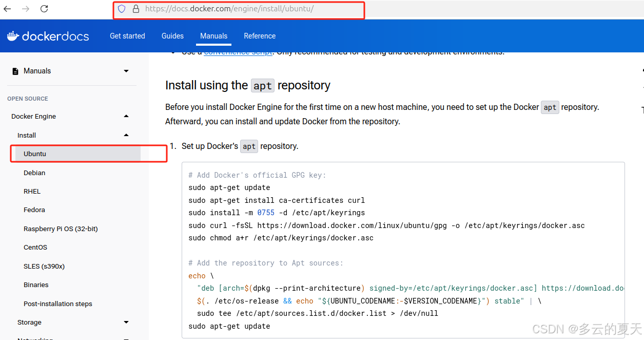The width and height of the screenshot is (644, 340).
Task: Click the OPEN SOURCE sidebar label
Action: pyautogui.click(x=28, y=99)
